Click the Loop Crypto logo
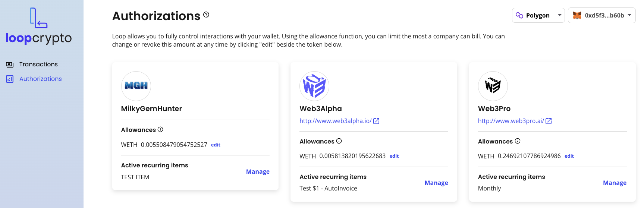The height and width of the screenshot is (208, 644). click(x=39, y=26)
